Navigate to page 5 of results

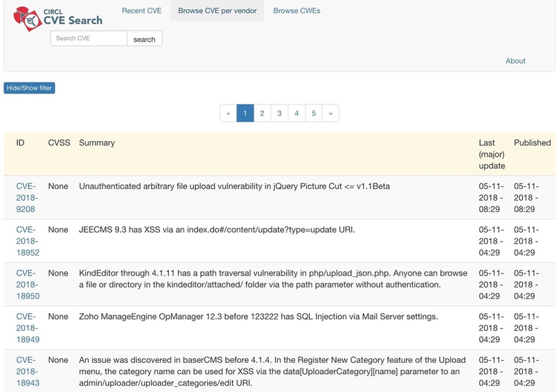(x=313, y=113)
